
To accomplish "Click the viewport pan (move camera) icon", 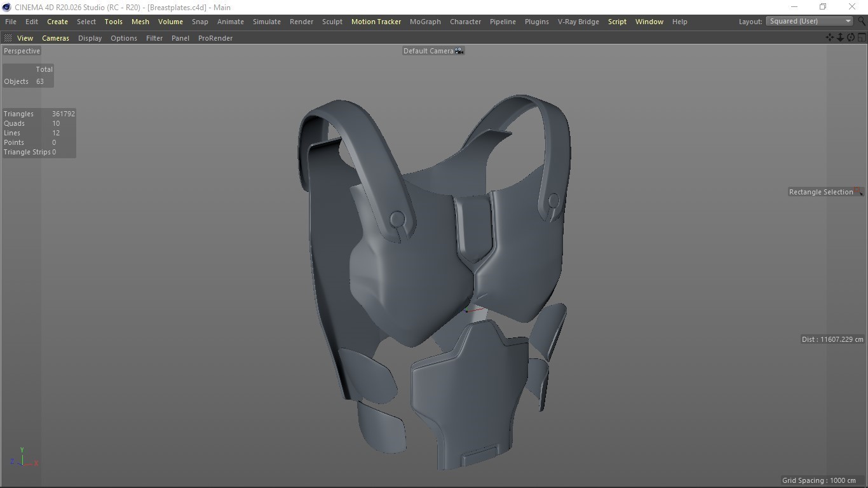I will click(x=830, y=37).
